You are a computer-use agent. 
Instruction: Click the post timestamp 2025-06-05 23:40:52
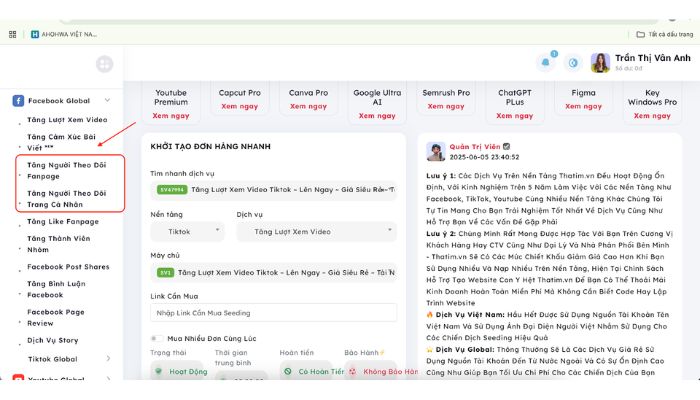pos(484,157)
